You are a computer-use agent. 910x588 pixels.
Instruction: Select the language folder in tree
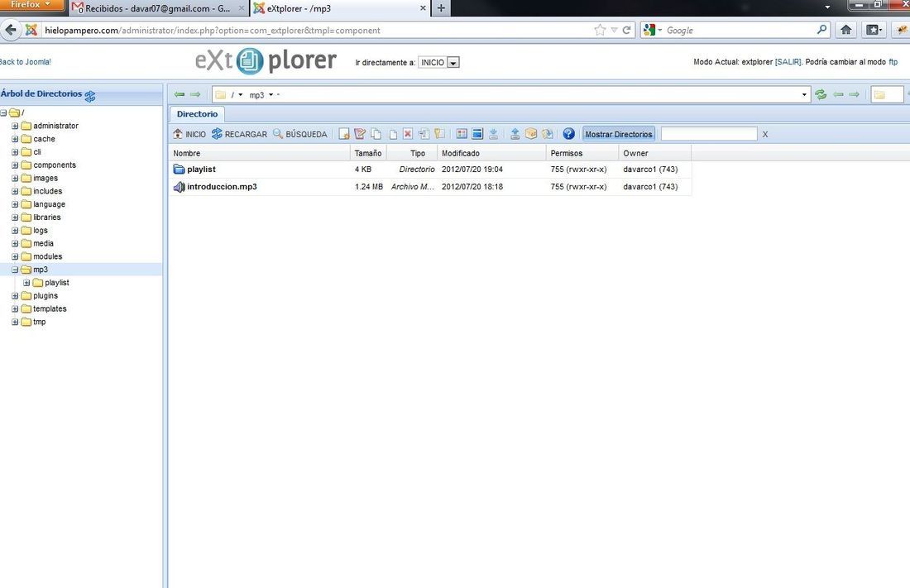(50, 204)
